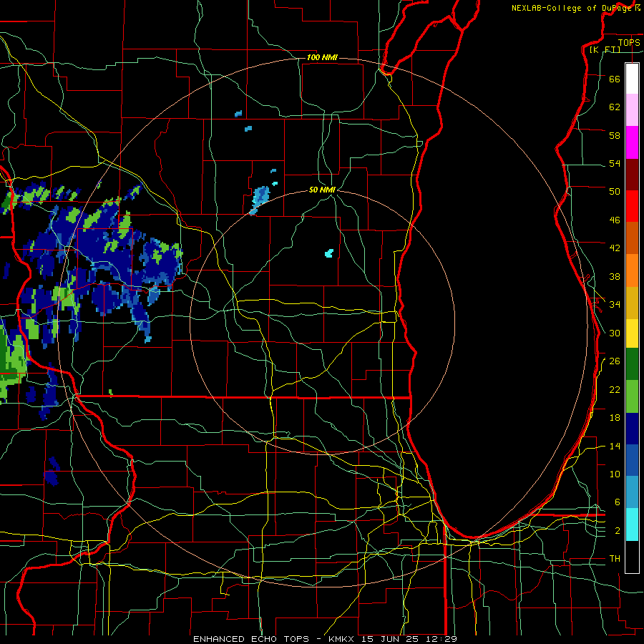Click the light pink legend swatch near 62
This screenshot has width=644, height=644.
tap(632, 109)
